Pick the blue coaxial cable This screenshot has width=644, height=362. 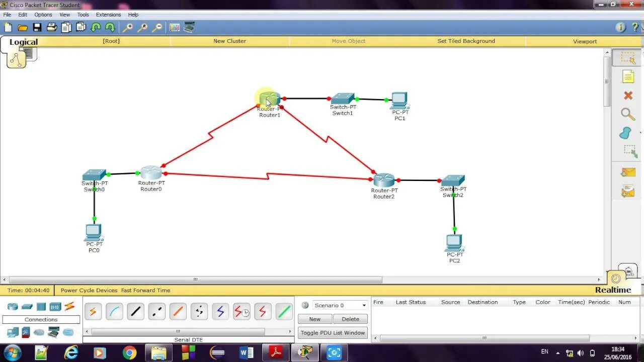point(220,312)
